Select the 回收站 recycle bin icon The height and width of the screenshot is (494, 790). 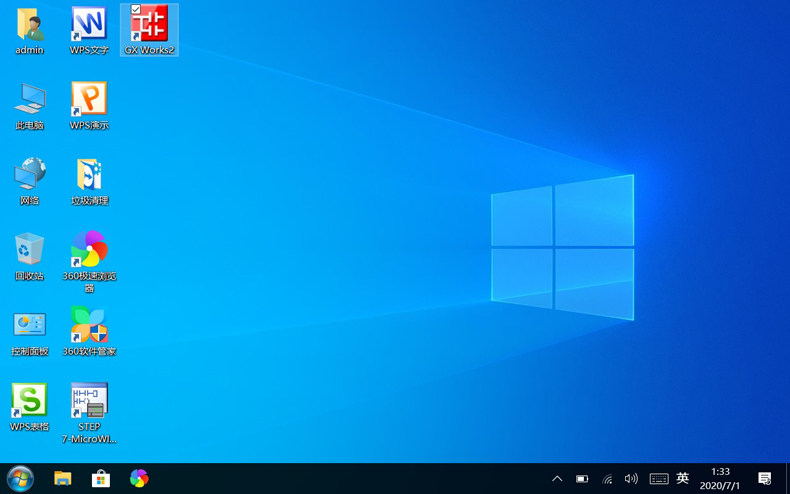(x=30, y=249)
